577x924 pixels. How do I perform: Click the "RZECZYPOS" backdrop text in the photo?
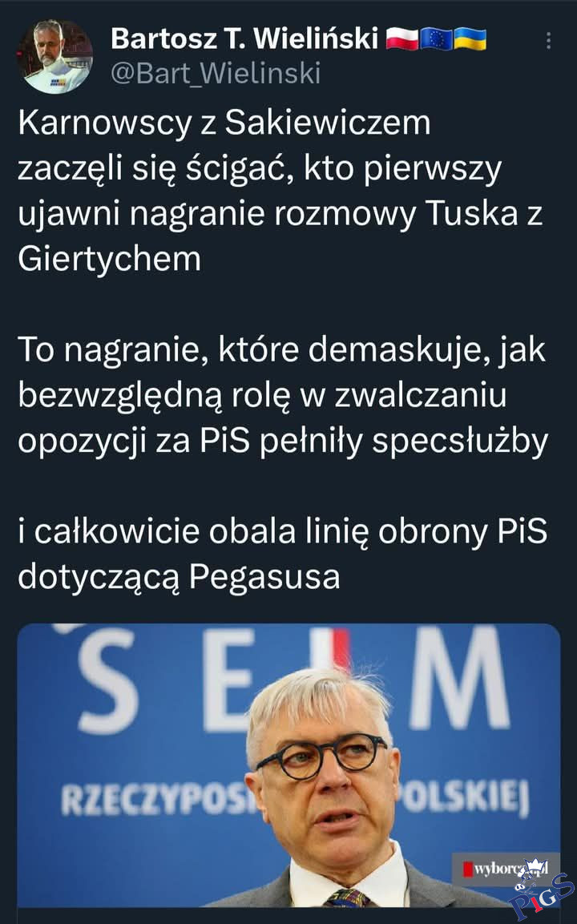coord(156,801)
